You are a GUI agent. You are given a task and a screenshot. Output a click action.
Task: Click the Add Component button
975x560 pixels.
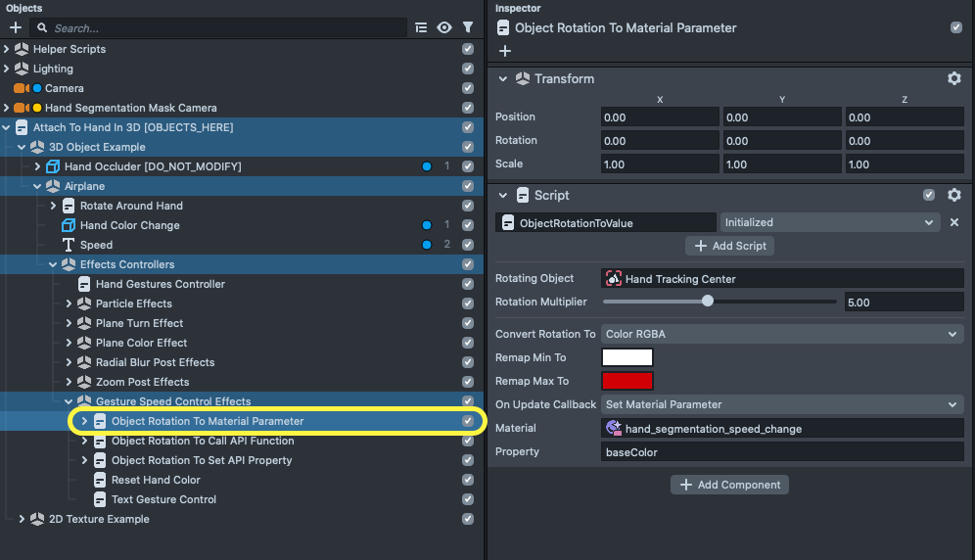pos(729,485)
